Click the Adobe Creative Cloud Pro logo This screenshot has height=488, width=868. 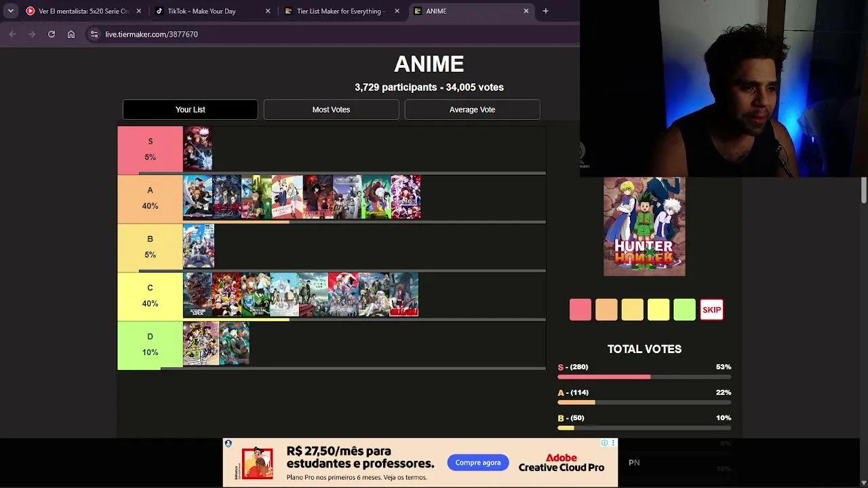[561, 463]
